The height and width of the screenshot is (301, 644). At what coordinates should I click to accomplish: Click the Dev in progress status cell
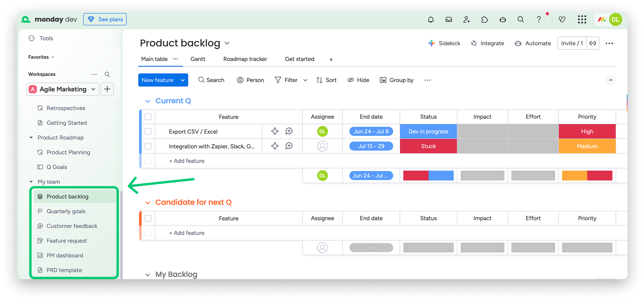point(428,131)
